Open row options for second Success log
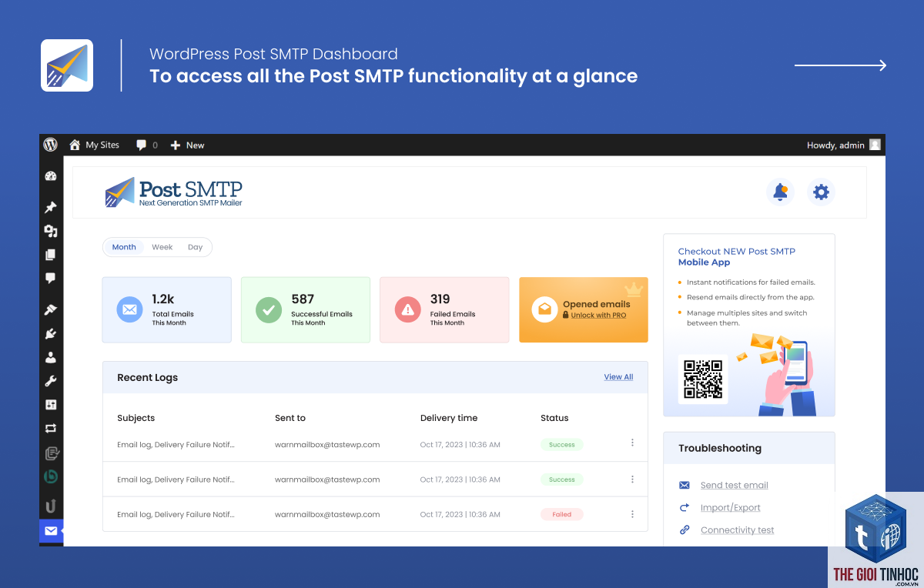 [x=632, y=479]
